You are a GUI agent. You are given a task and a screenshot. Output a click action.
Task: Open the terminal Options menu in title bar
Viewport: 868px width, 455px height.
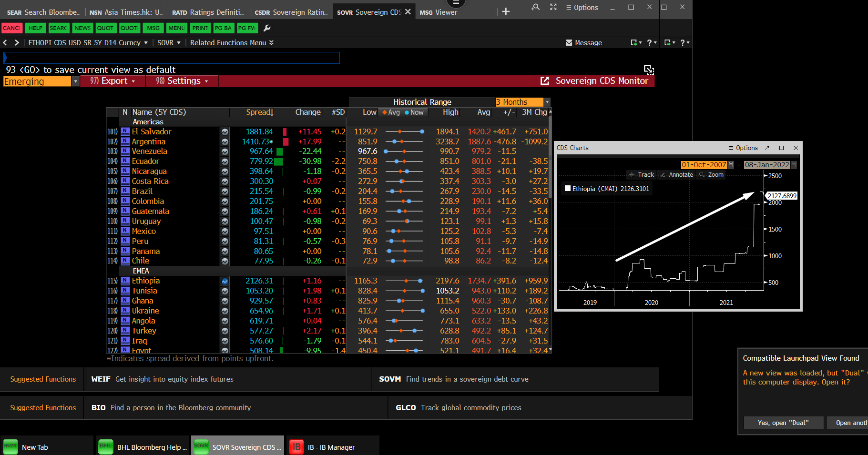click(x=582, y=8)
